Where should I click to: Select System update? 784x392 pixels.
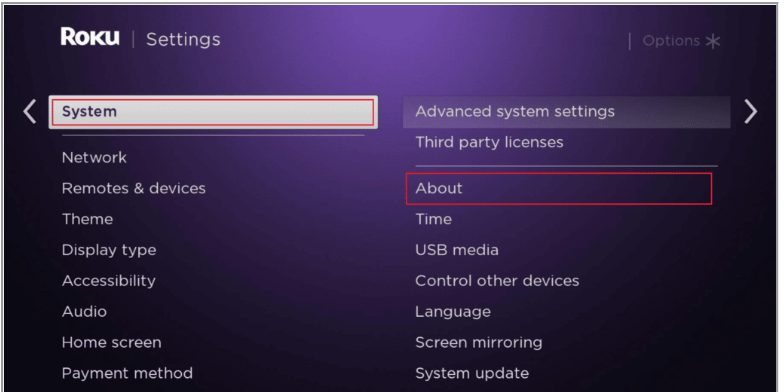point(472,374)
